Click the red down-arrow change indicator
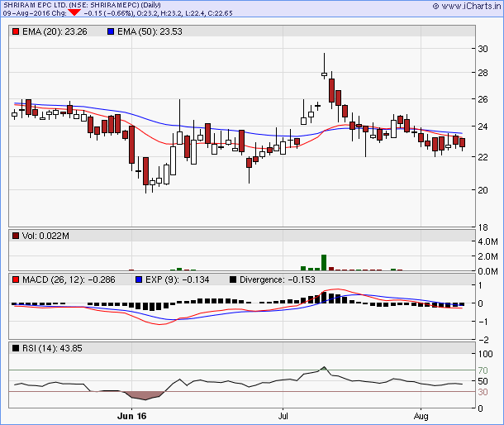 (x=74, y=12)
